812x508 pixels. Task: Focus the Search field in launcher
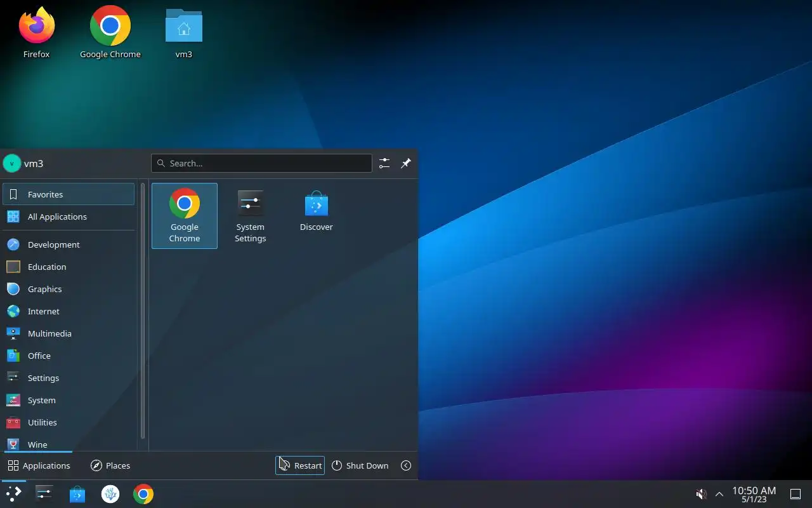tap(261, 163)
